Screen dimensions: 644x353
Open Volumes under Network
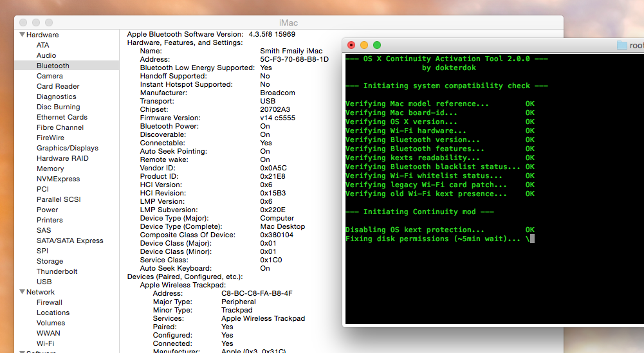51,323
